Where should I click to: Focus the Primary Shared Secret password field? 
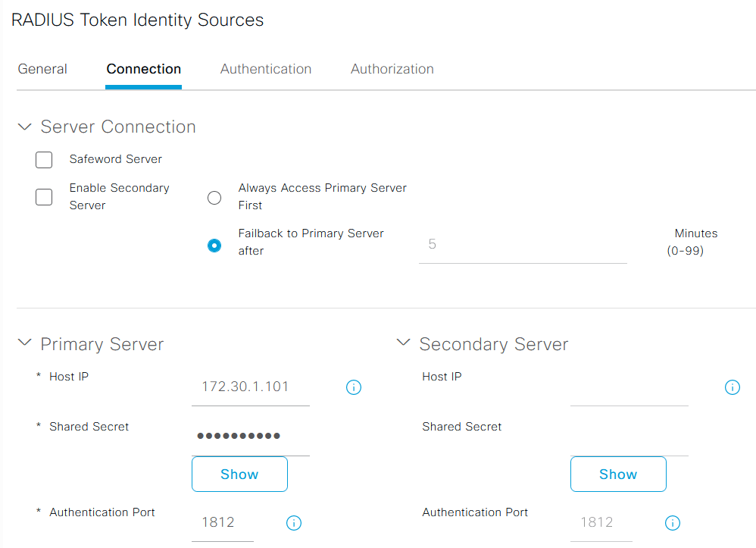point(251,437)
